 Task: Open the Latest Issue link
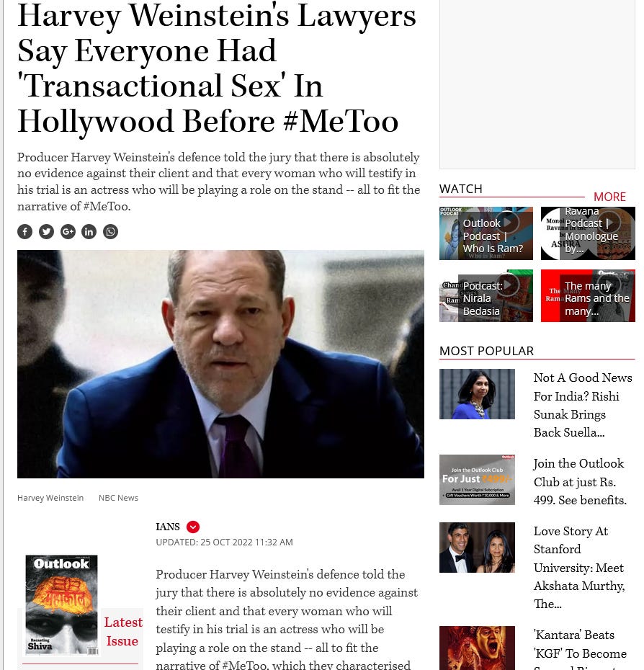pyautogui.click(x=122, y=632)
